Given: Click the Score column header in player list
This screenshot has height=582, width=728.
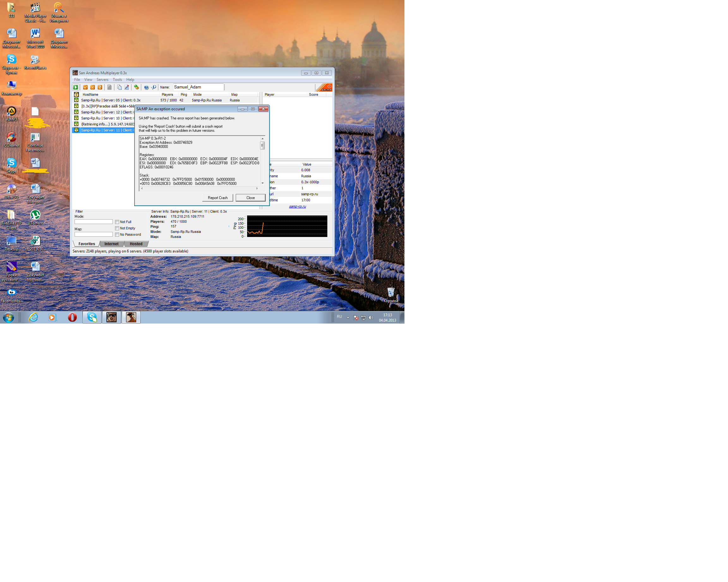Looking at the screenshot, I should click(317, 94).
